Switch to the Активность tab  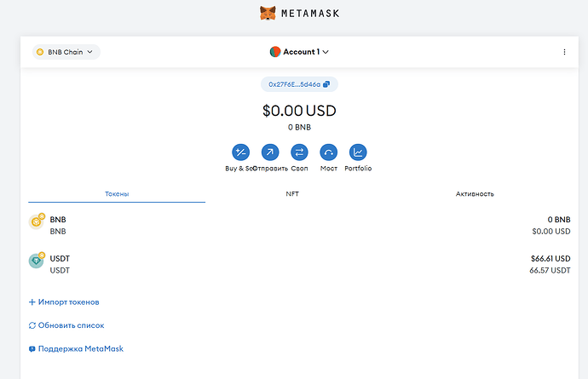[x=475, y=194]
